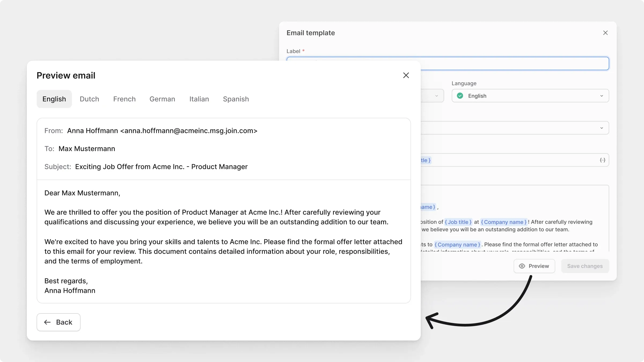
Task: Switch preview to French tab
Action: [125, 99]
